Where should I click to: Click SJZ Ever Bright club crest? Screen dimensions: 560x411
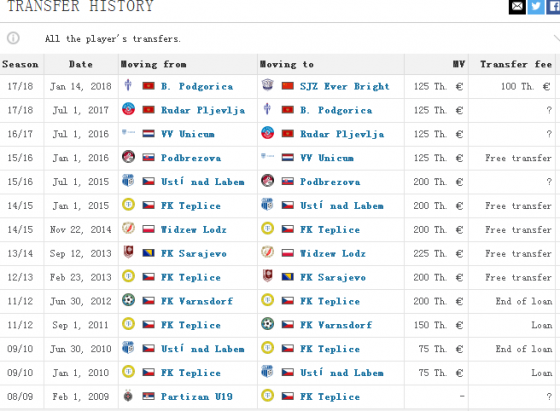pyautogui.click(x=267, y=85)
